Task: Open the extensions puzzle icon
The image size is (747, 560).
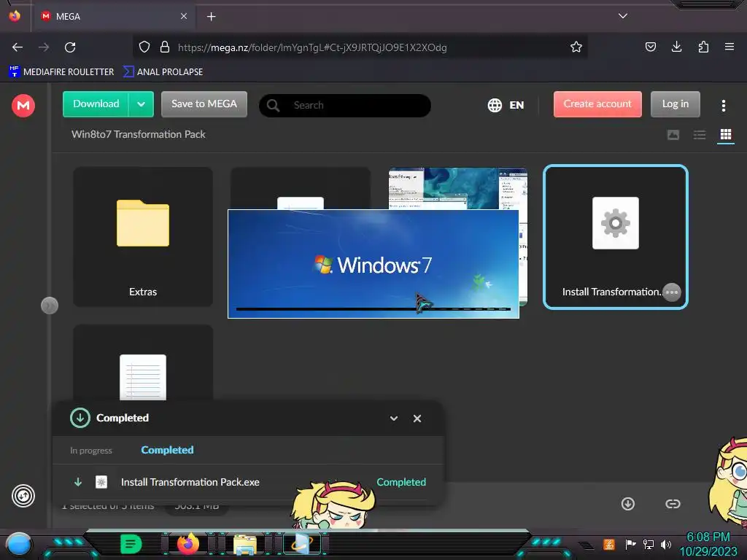Action: (703, 47)
